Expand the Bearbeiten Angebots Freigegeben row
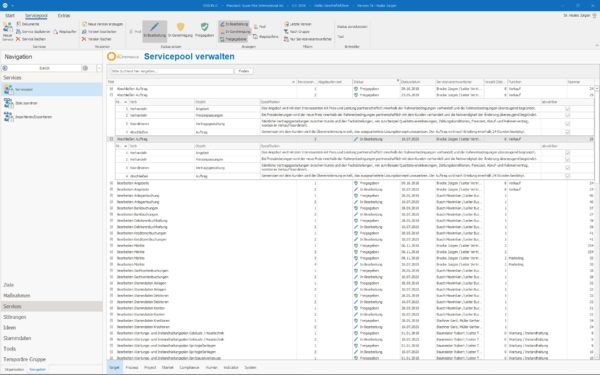 coord(112,183)
